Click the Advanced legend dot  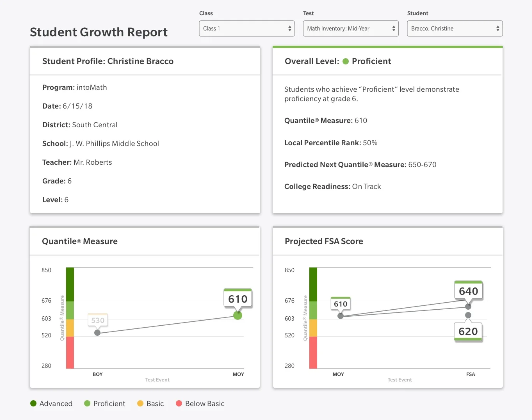[x=33, y=403]
